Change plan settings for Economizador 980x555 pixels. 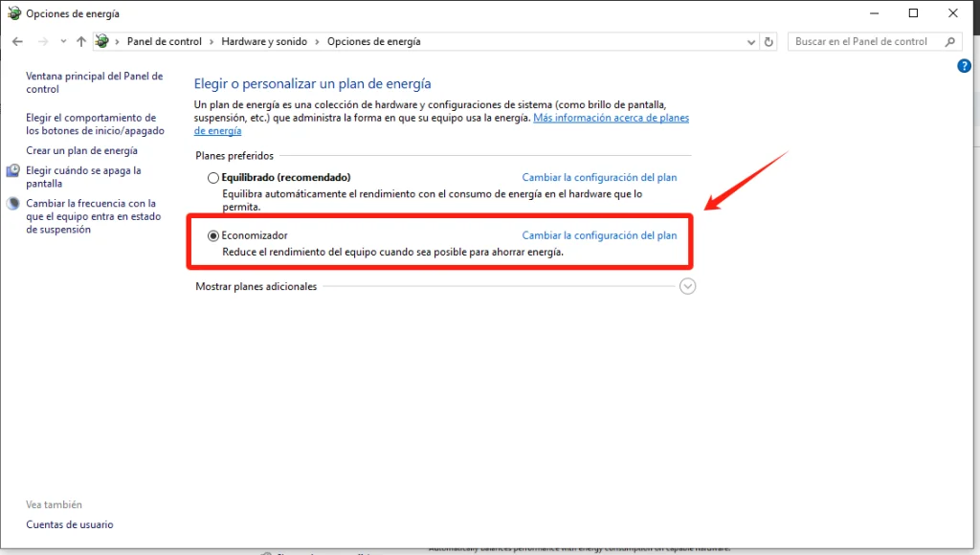[599, 235]
